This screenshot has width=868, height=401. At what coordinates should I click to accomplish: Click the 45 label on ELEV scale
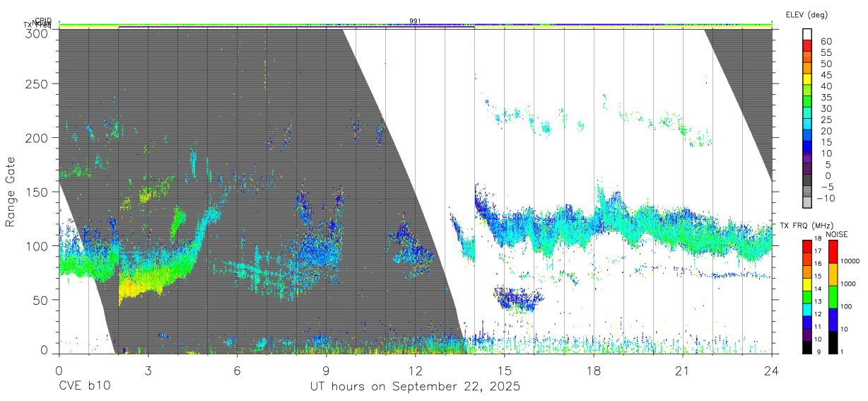pos(826,74)
